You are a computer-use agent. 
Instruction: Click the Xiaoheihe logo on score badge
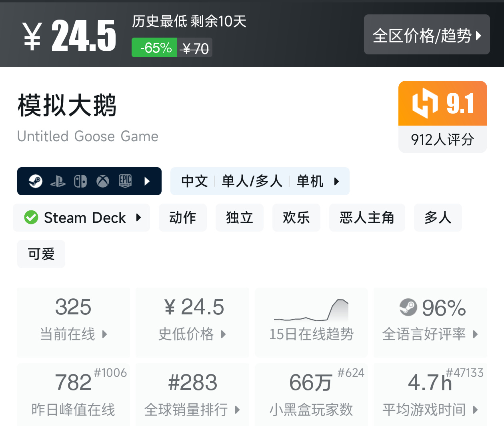coord(425,103)
